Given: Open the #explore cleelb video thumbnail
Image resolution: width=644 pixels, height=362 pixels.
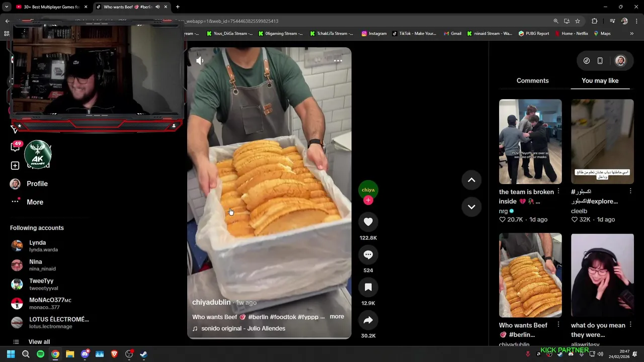Looking at the screenshot, I should point(602,141).
